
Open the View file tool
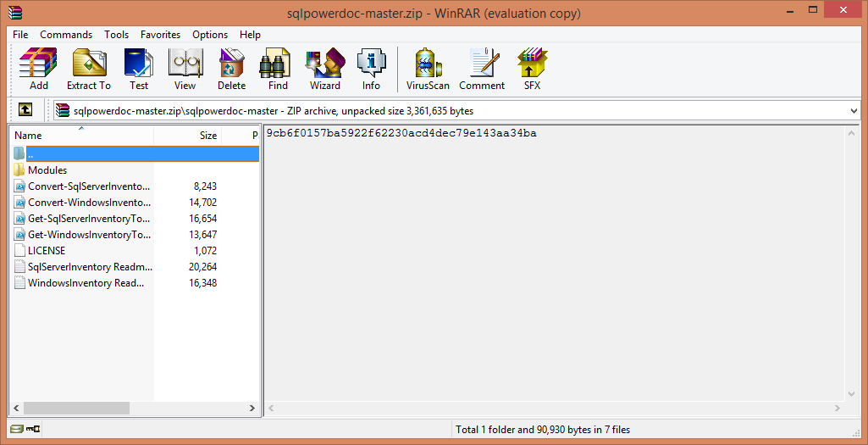pyautogui.click(x=185, y=69)
